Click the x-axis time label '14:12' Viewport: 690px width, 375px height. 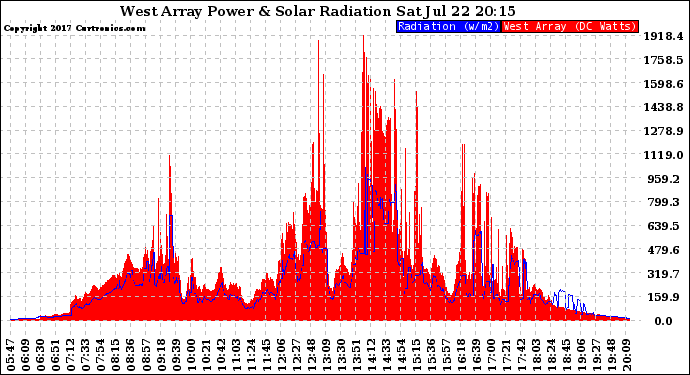pos(371,355)
